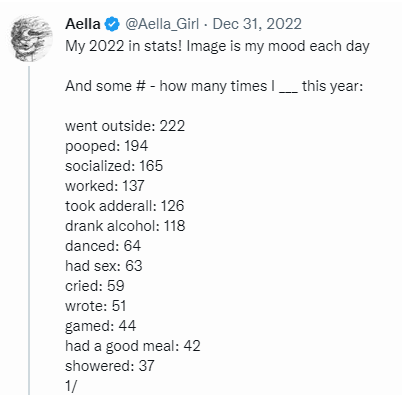Click the 'My 2022 in stats!' text
Image resolution: width=402 pixels, height=395 pixels.
[124, 46]
